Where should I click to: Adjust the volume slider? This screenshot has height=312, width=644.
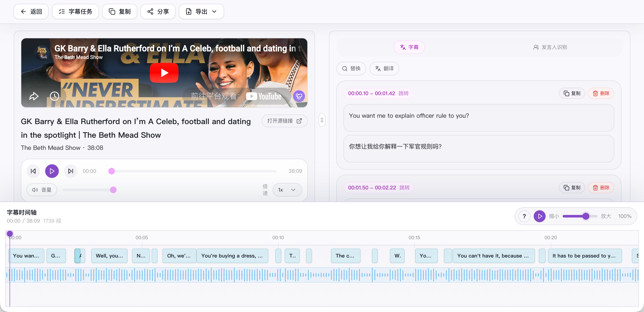89,190
